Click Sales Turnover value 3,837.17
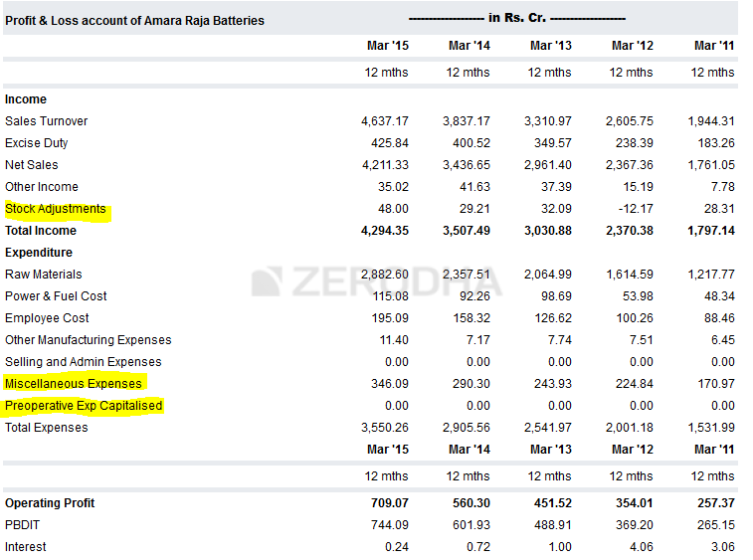Screen dimensions: 753x560 pos(467,121)
